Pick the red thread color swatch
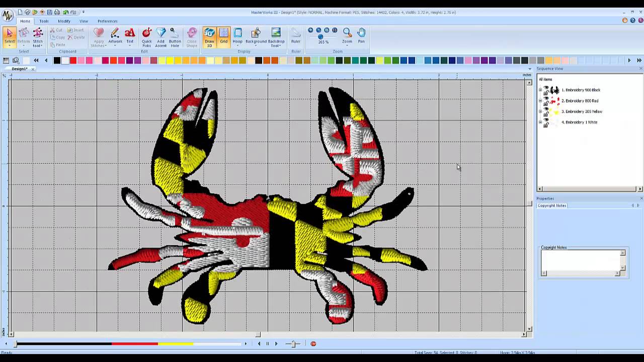The image size is (644, 362). 73,60
